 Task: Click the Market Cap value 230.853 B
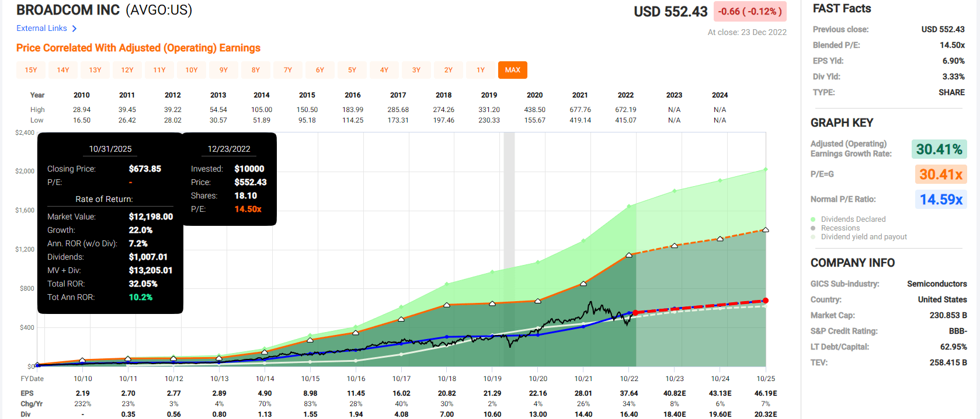(x=948, y=315)
